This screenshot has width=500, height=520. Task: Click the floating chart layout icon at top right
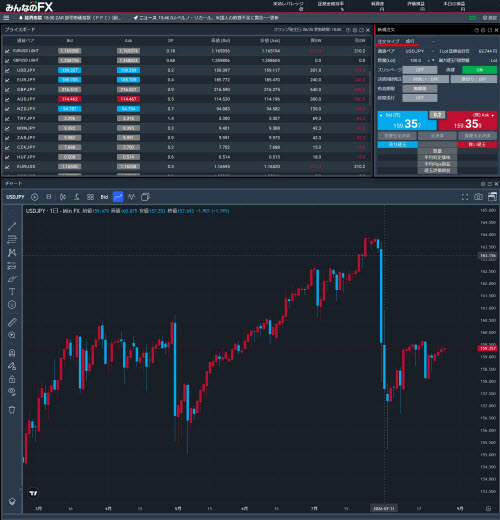(492, 197)
